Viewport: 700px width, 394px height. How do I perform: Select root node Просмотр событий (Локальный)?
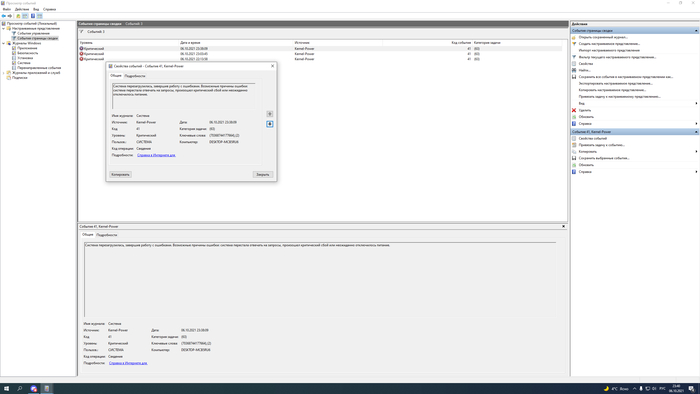32,23
